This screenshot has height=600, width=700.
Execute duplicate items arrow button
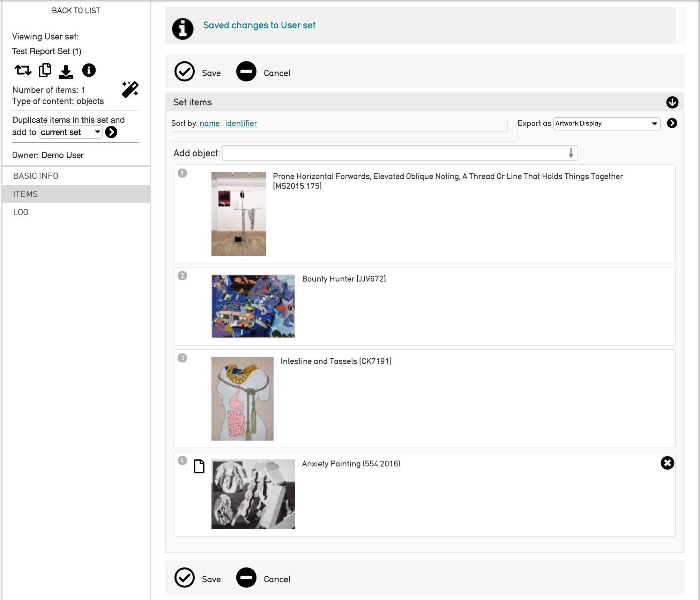(111, 132)
